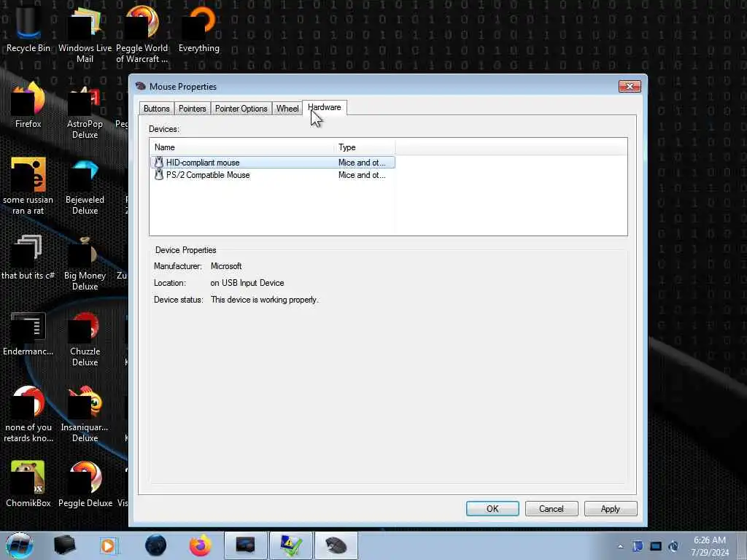Screen dimensions: 747x560
Task: Sort devices by the Type column header
Action: click(x=365, y=147)
